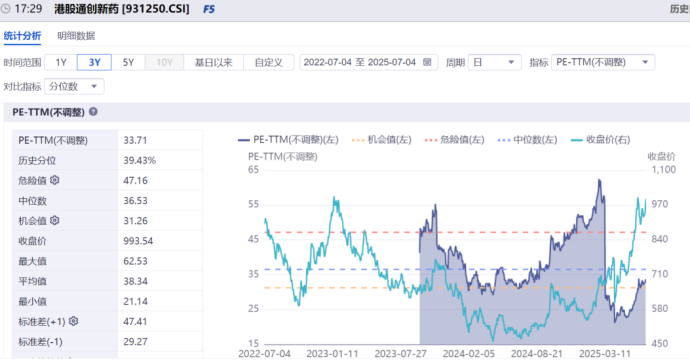This screenshot has width=690, height=360.
Task: Click the 标准差(+1) value 47.41
Action: (x=136, y=322)
